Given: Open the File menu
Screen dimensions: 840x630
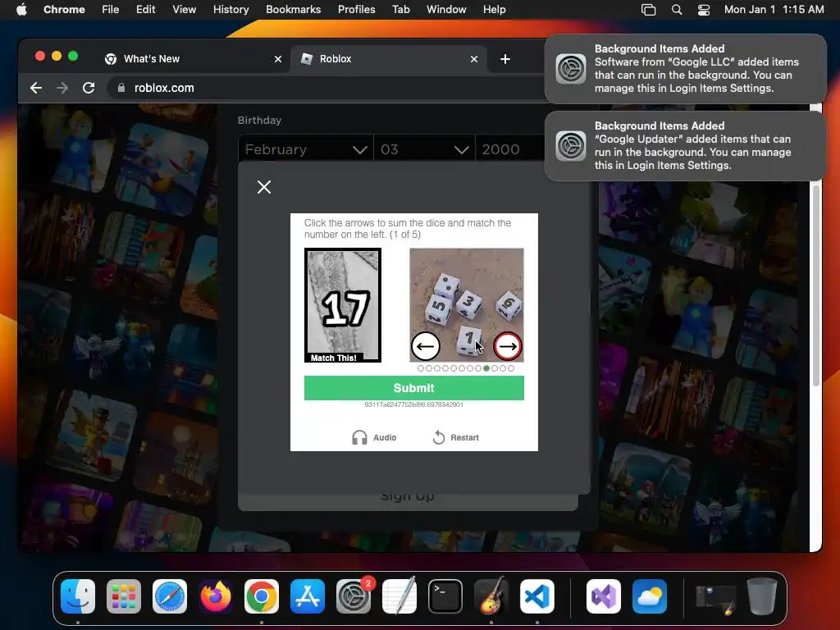Looking at the screenshot, I should [x=111, y=10].
